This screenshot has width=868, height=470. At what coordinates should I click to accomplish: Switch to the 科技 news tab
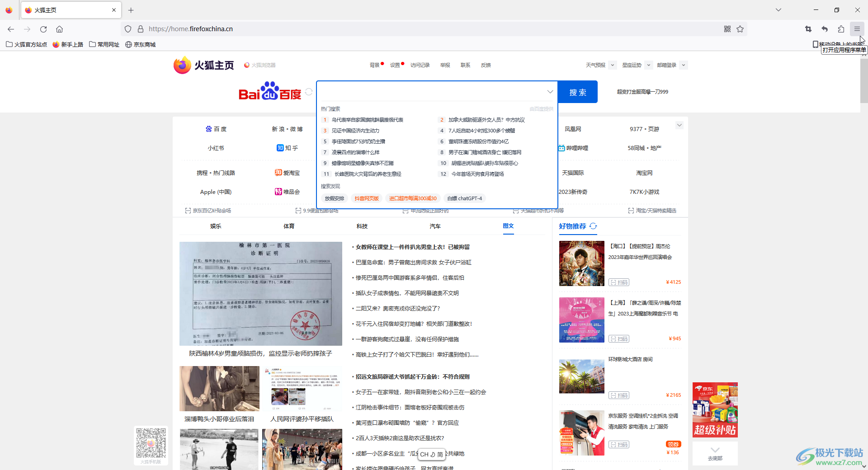[x=362, y=226]
